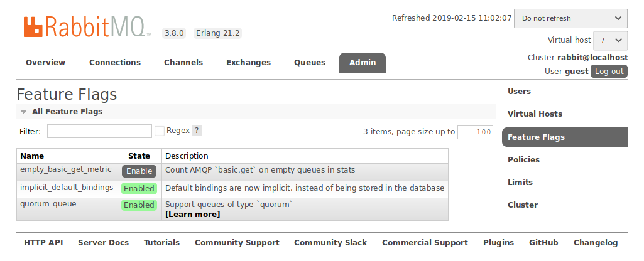Switch to the Overview tab
The height and width of the screenshot is (261, 644).
click(45, 63)
